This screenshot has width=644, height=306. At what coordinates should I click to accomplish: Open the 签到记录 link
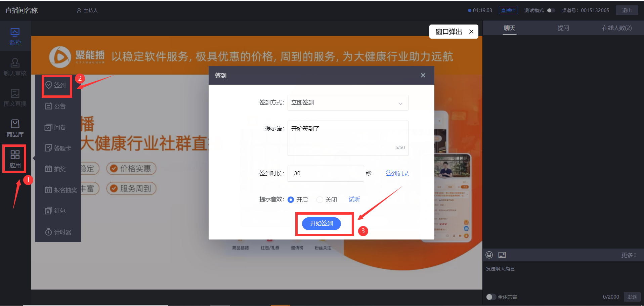[397, 173]
